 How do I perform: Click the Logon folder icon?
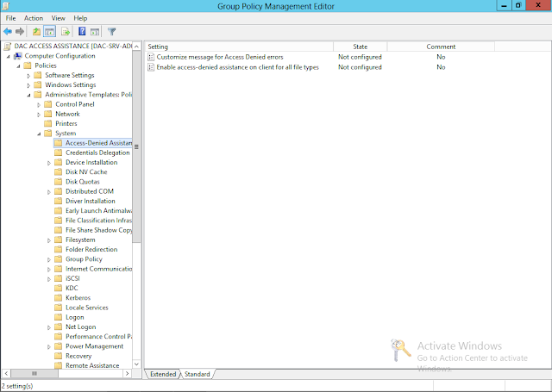58,317
